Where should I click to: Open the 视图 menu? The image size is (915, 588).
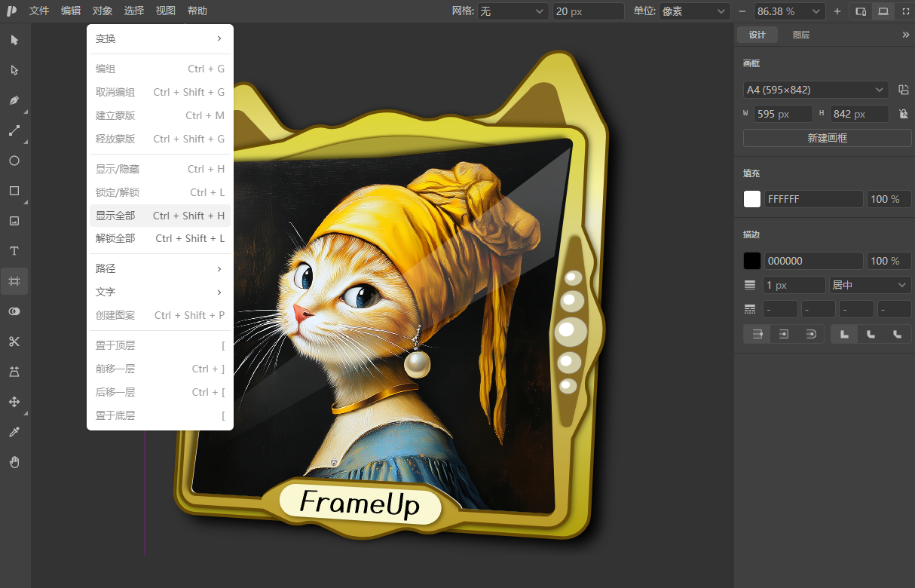[x=166, y=11]
